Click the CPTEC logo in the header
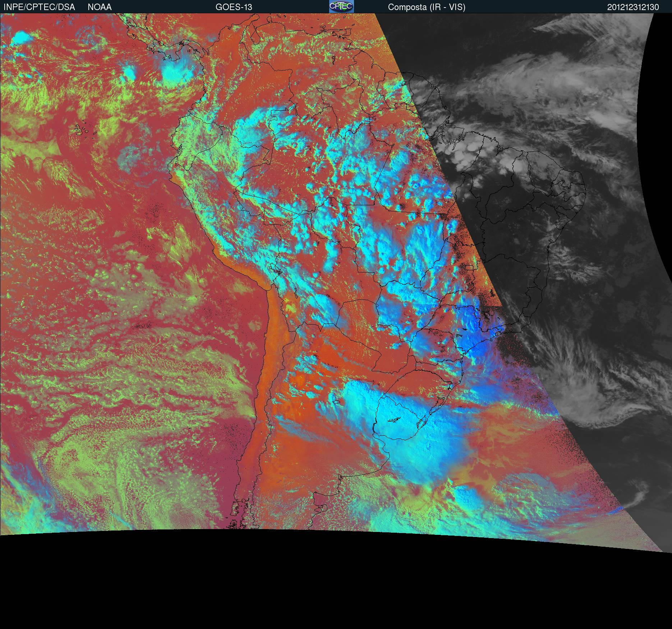 341,6
